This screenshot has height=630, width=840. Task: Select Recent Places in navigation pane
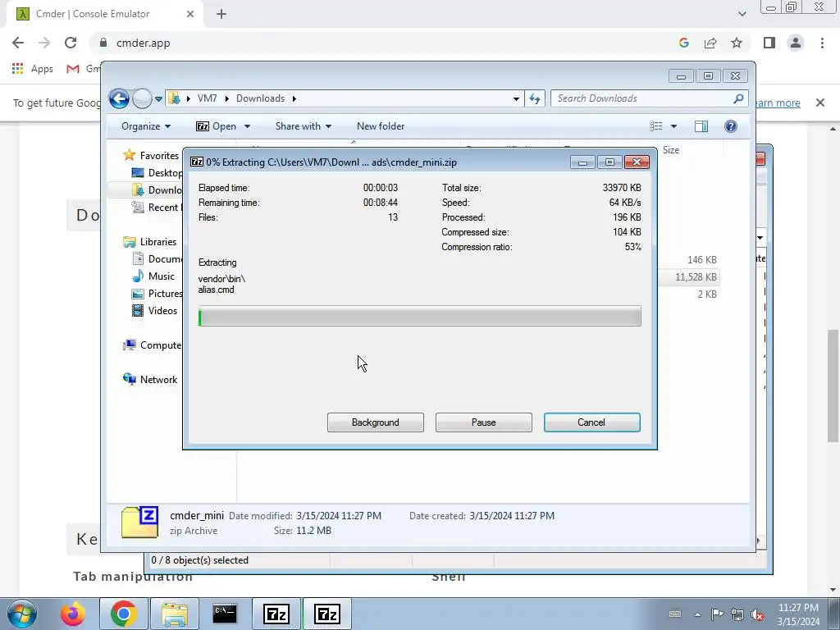coord(157,208)
